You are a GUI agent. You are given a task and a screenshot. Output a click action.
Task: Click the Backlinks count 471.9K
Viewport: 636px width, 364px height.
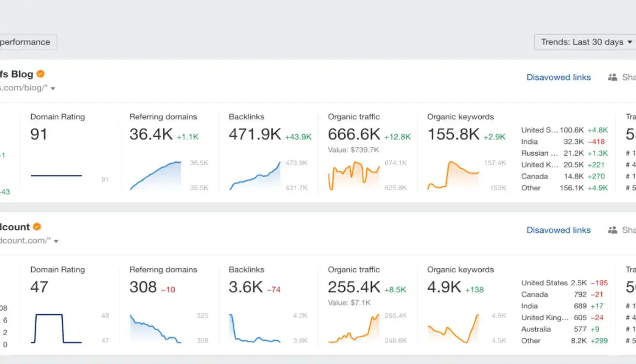pyautogui.click(x=254, y=134)
